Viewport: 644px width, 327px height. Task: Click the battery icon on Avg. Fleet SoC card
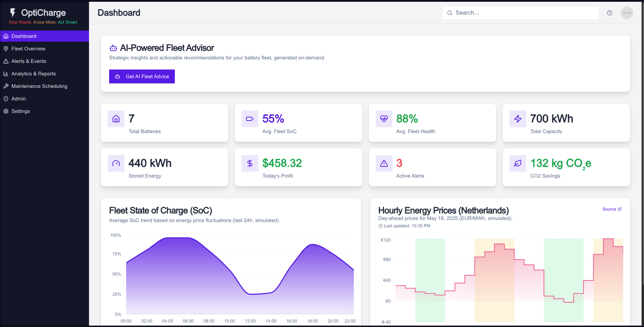pyautogui.click(x=250, y=118)
